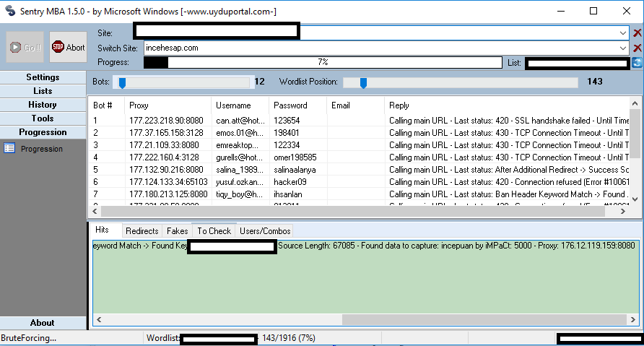Image resolution: width=644 pixels, height=346 pixels.
Task: Click the Hits panel's right scroll arrow
Action: pos(633,319)
